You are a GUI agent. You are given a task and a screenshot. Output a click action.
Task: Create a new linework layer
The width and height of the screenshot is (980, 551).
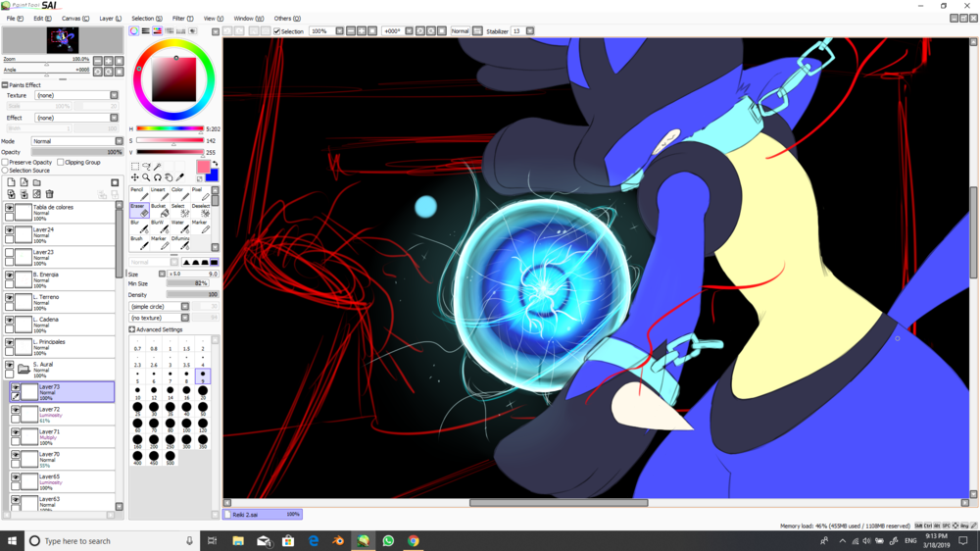[24, 182]
